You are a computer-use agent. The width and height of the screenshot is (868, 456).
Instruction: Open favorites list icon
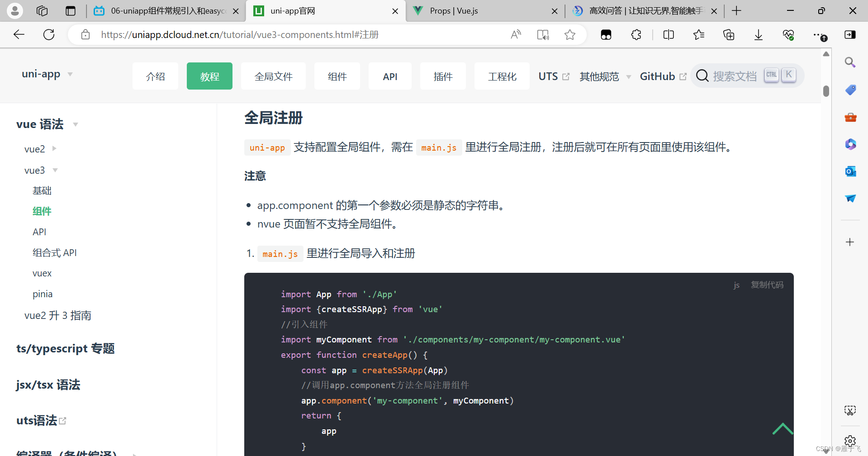(699, 34)
